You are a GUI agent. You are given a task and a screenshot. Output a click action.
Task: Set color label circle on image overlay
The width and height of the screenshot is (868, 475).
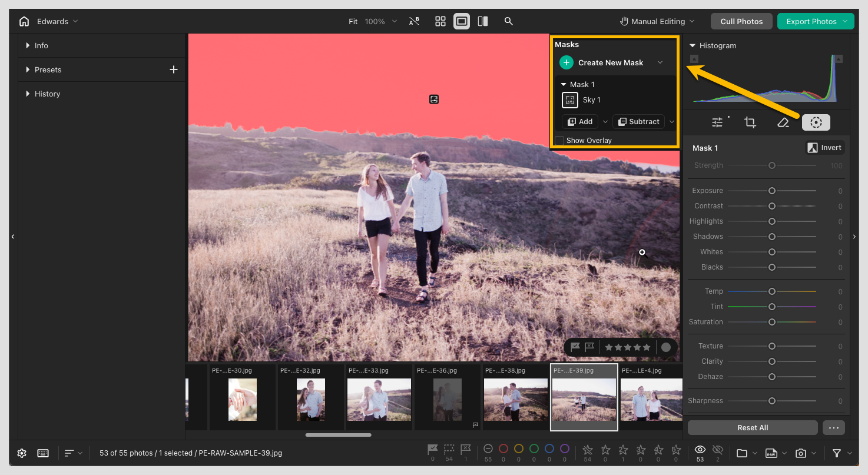(x=666, y=347)
